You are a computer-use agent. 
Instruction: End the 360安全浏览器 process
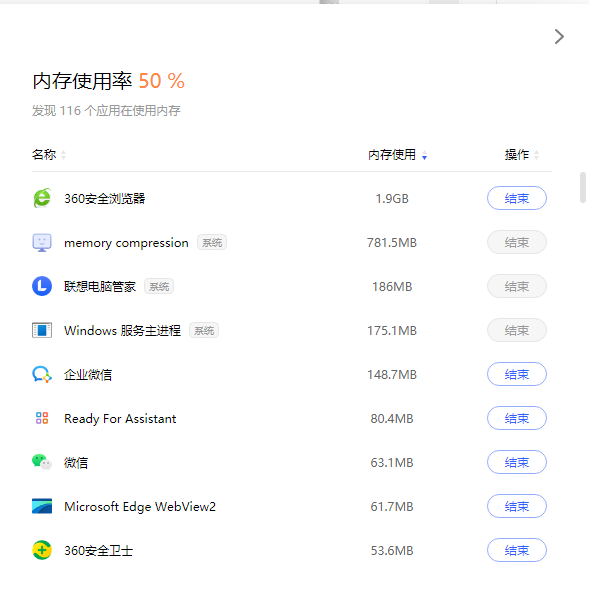click(517, 198)
